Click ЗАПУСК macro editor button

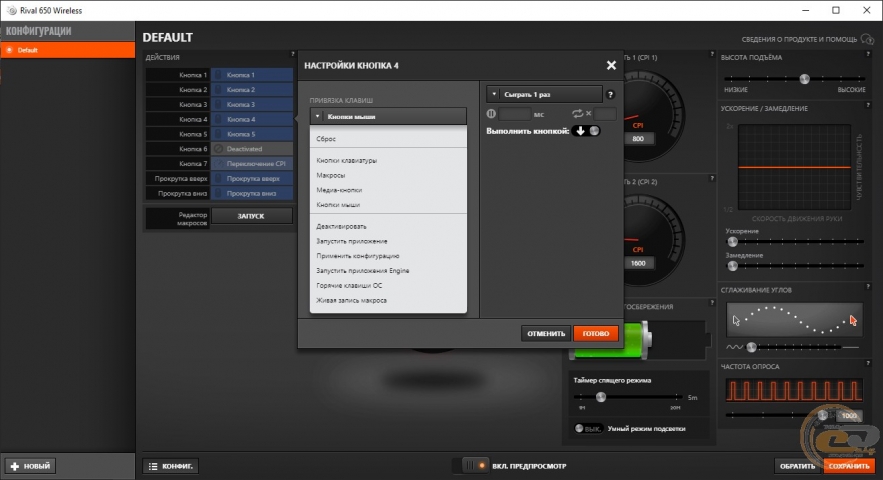tap(251, 216)
